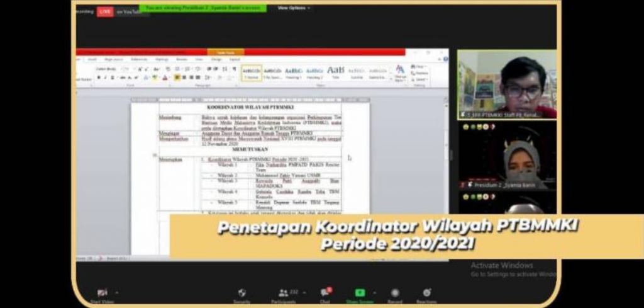The image size is (644, 308).
Task: Center the paragraph text
Action: 184,77
